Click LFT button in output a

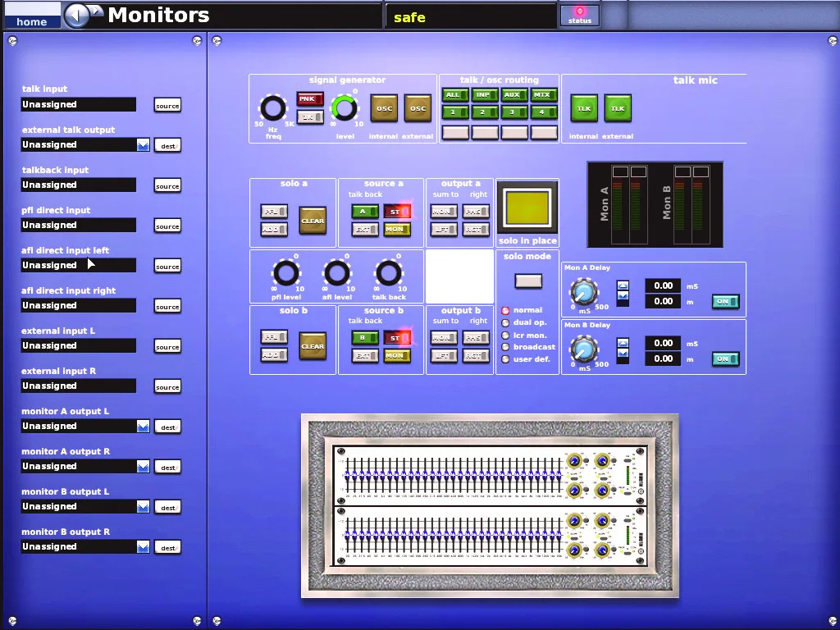(444, 230)
